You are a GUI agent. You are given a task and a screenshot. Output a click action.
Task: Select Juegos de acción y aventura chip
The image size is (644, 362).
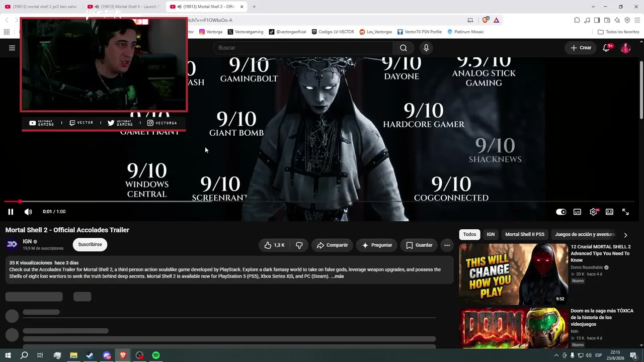(x=585, y=234)
